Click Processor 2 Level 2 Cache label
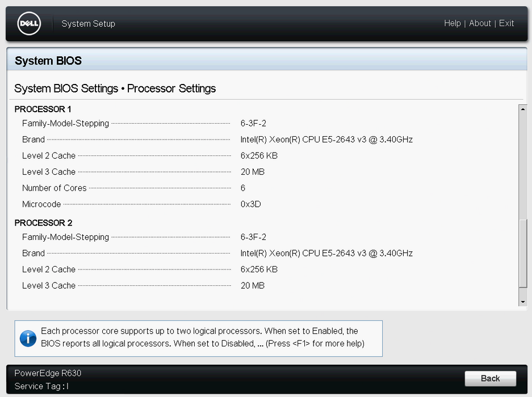This screenshot has height=397, width=532. [48, 269]
